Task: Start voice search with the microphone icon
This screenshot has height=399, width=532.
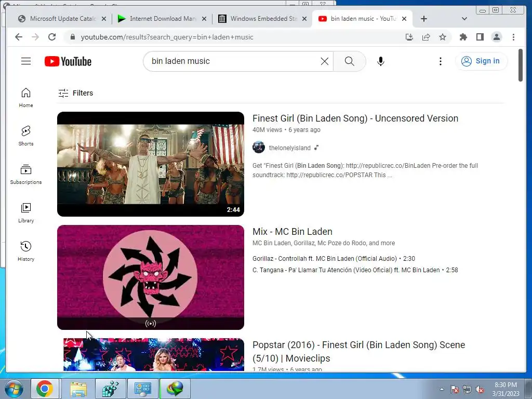Action: point(381,61)
